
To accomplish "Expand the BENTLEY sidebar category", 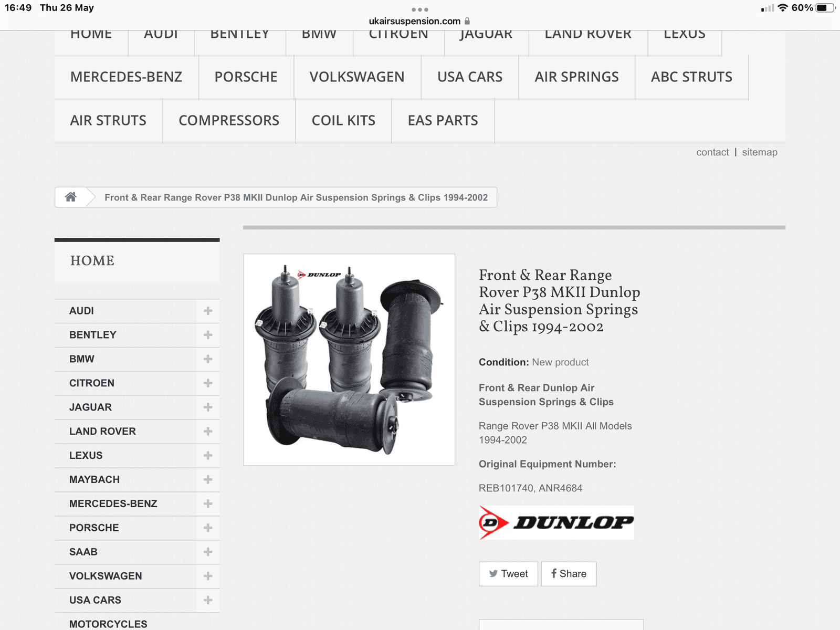I will point(208,335).
